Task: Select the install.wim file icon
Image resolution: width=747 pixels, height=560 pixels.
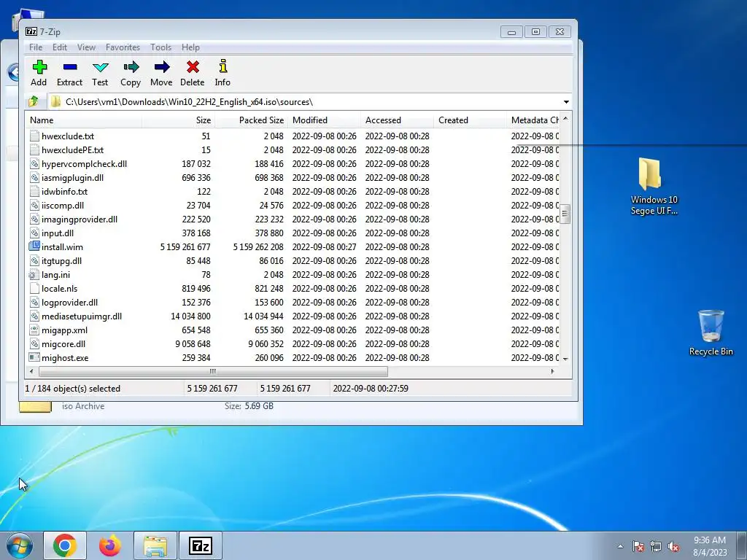Action: [x=34, y=246]
